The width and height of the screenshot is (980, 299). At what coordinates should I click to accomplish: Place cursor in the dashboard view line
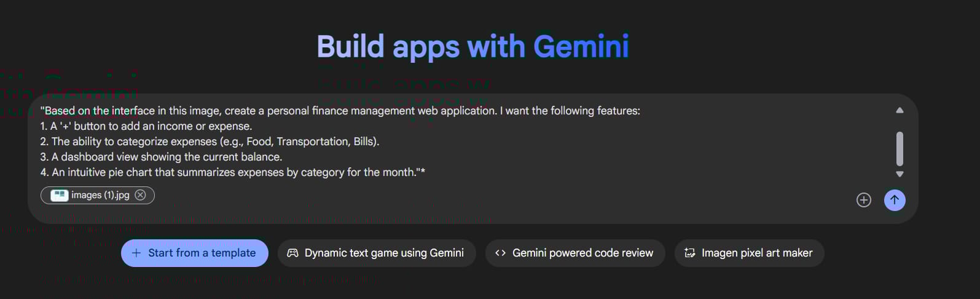(161, 157)
